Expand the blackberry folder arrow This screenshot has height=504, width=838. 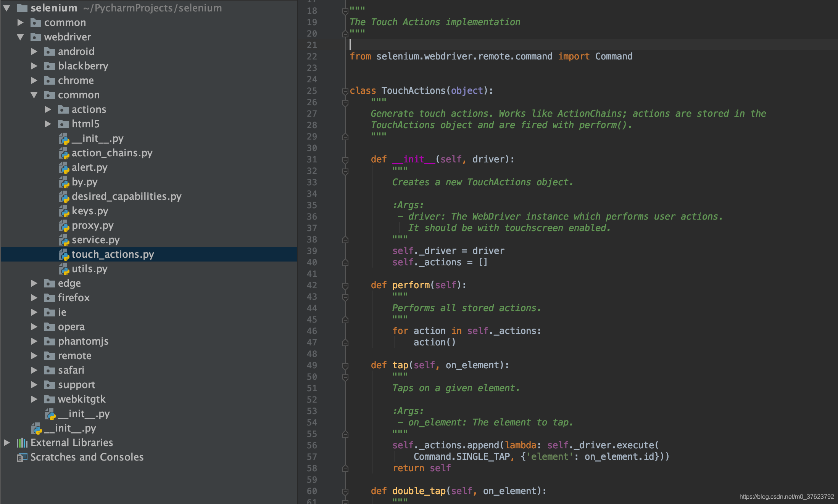34,66
